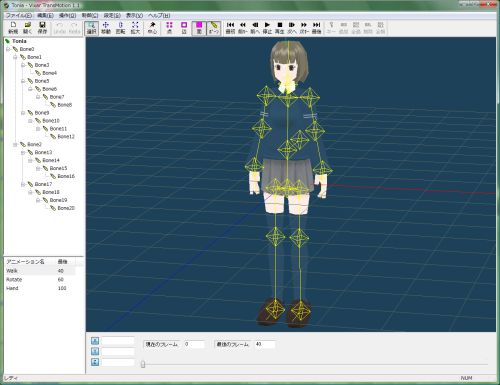500x385 pixels.
Task: Click the アニメーション名 column header
Action: [30, 261]
